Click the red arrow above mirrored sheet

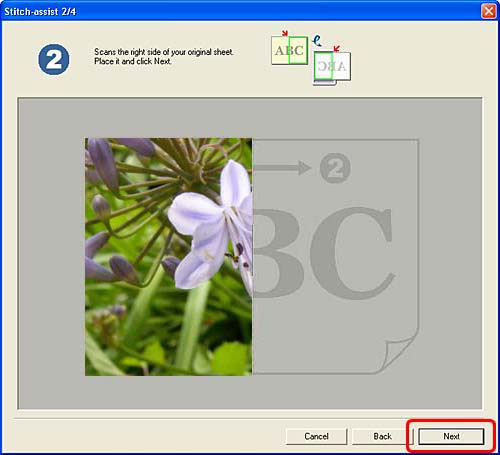[336, 49]
